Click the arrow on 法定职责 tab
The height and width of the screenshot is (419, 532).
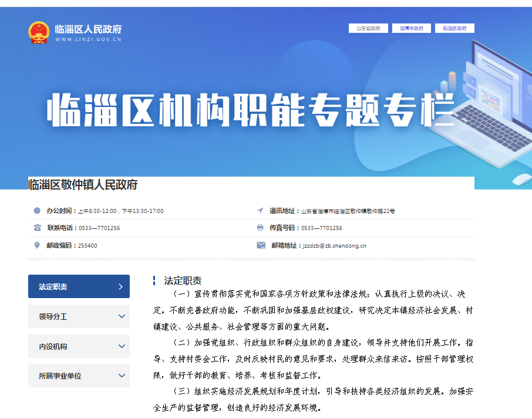pyautogui.click(x=120, y=286)
